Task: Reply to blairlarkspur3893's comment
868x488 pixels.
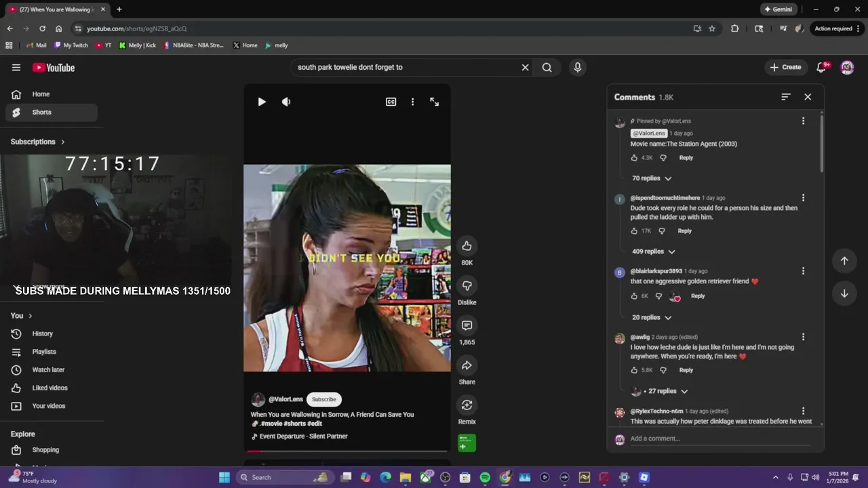Action: (698, 296)
